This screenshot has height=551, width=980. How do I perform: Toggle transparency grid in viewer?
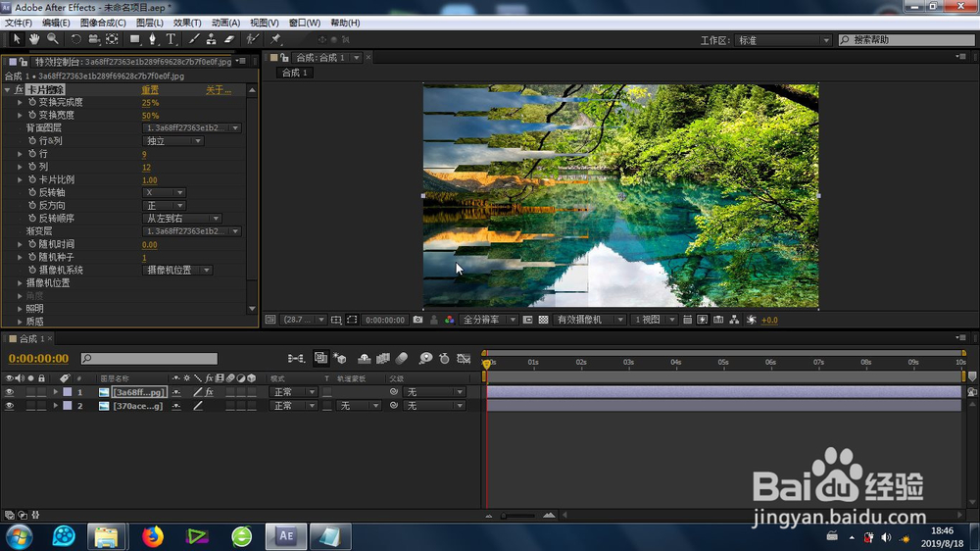click(x=543, y=320)
